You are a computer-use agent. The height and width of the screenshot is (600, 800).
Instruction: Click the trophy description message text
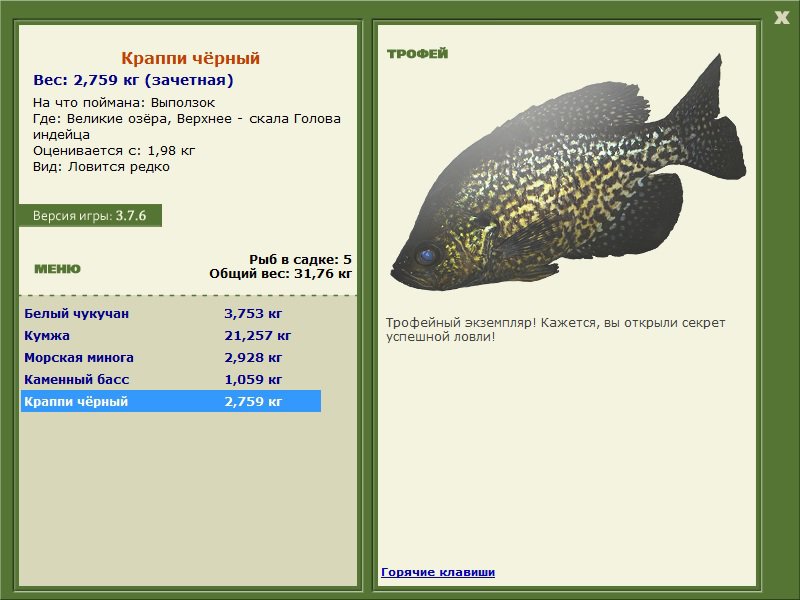pyautogui.click(x=555, y=330)
